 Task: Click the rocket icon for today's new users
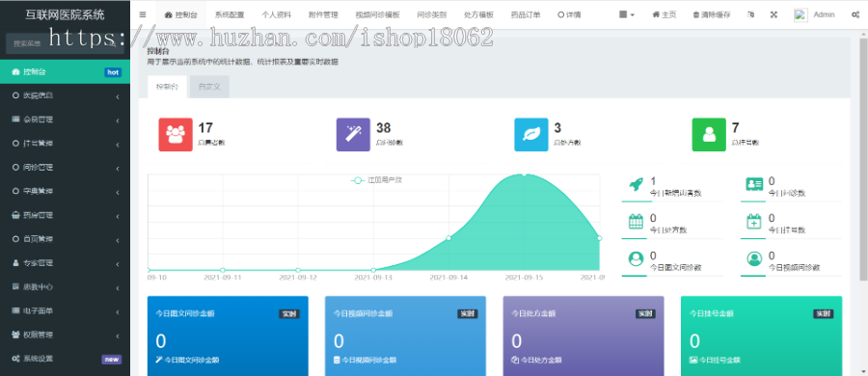(x=636, y=184)
